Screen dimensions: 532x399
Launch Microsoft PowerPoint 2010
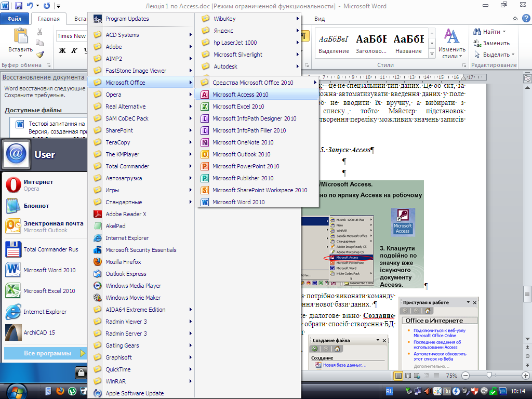tap(257, 166)
